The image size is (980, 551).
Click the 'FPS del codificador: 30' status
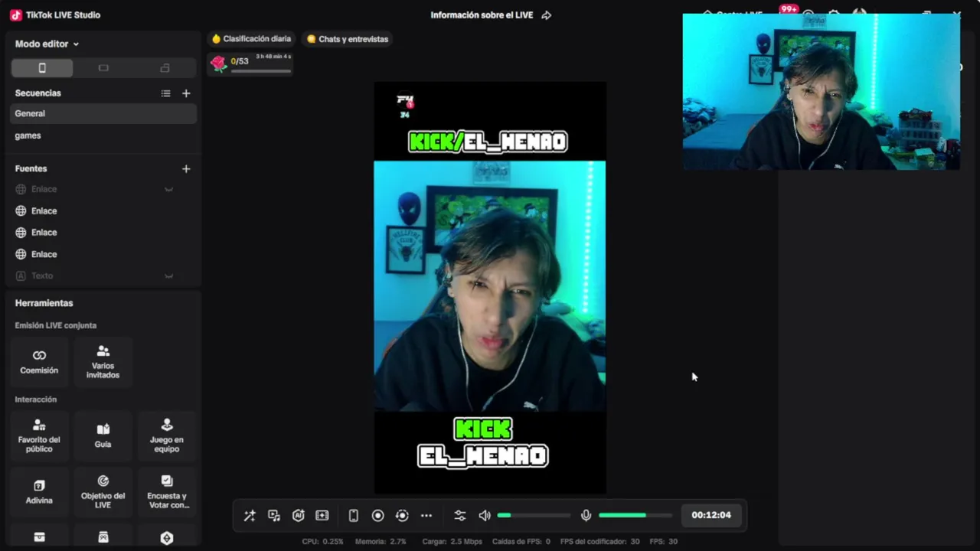point(600,541)
